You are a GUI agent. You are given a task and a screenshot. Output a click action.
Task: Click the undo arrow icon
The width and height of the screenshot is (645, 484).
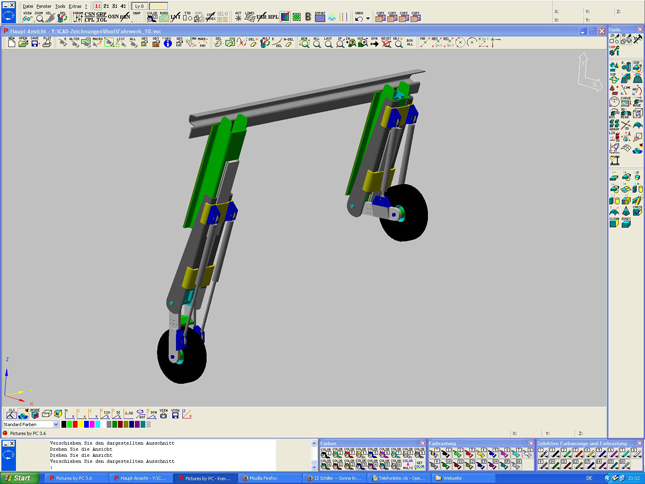(x=358, y=17)
